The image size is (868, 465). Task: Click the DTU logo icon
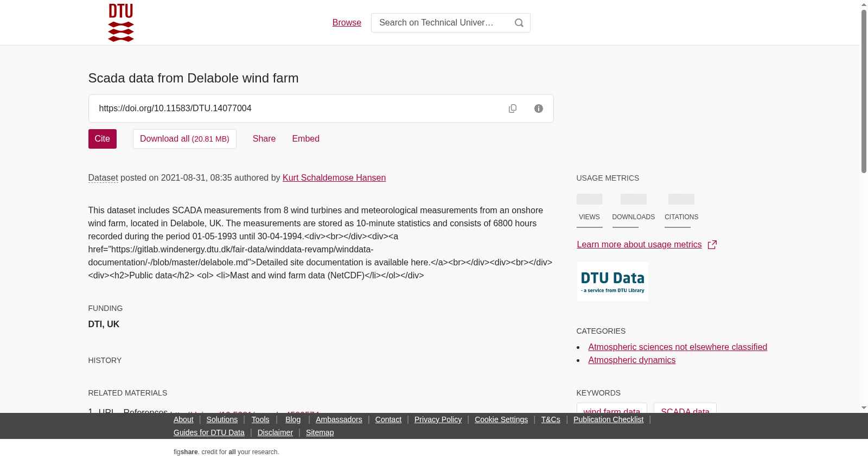point(121,23)
